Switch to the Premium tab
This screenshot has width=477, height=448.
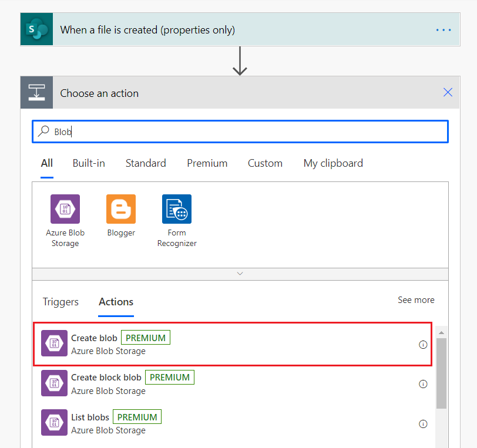207,163
